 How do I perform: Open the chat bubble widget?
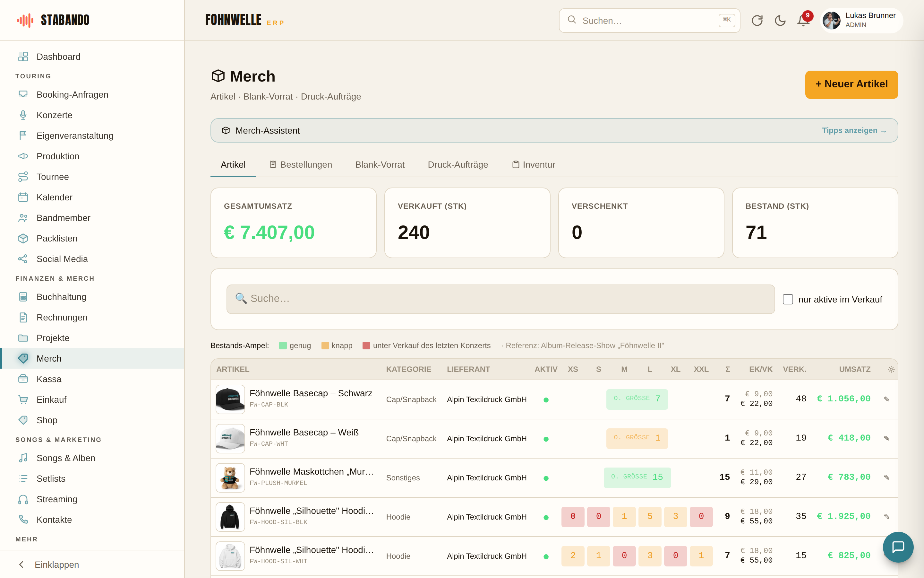[x=898, y=547]
